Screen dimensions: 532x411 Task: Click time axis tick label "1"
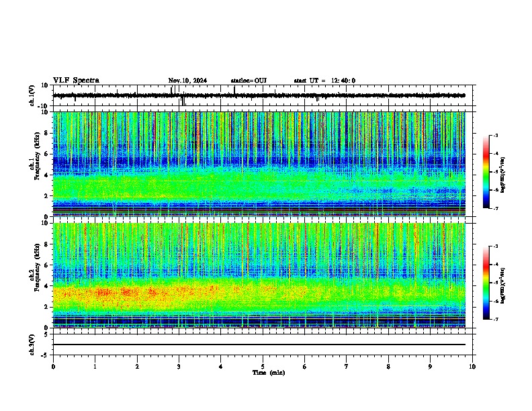point(95,367)
